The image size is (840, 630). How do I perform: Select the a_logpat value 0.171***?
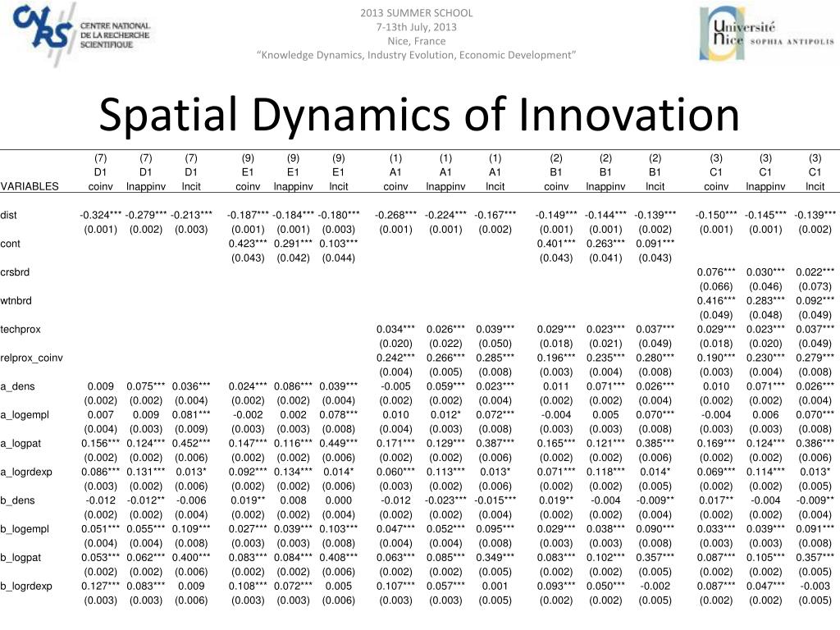pos(395,443)
